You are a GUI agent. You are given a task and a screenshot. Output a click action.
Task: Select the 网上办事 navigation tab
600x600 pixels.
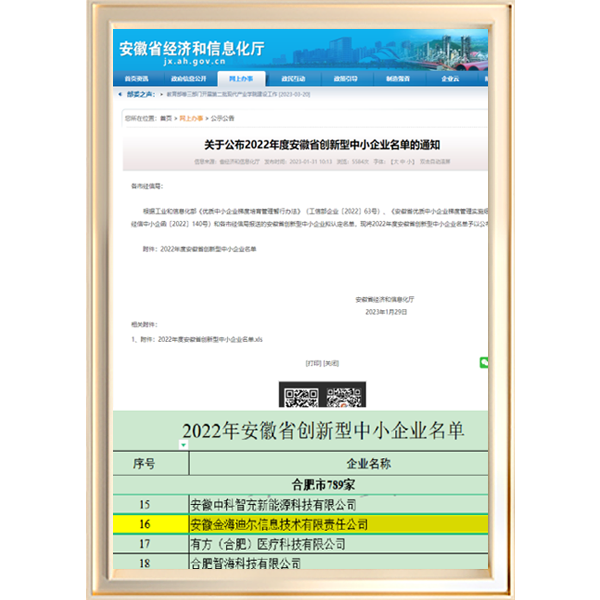point(241,79)
